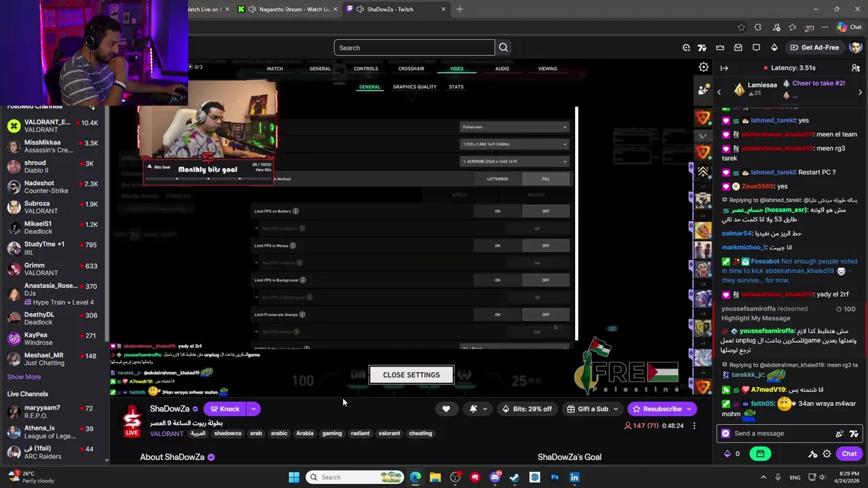Expand notification bell options dropdown
Viewport: 868px width, 488px height.
(484, 409)
